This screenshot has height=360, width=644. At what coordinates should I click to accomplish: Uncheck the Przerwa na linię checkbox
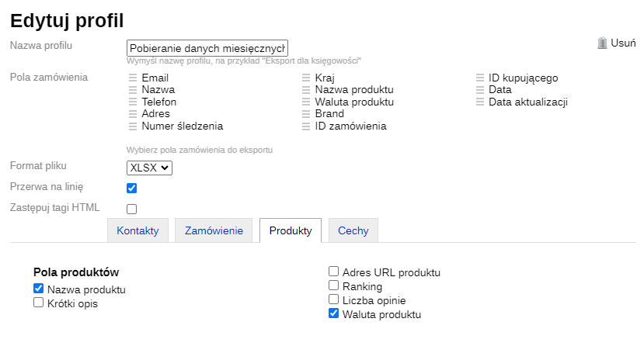click(132, 188)
